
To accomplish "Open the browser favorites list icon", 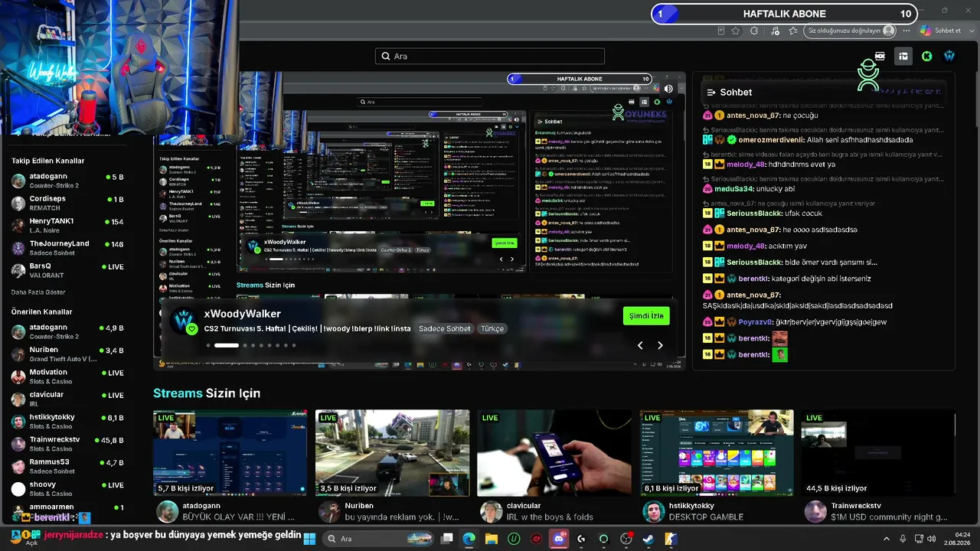I will coord(793,31).
